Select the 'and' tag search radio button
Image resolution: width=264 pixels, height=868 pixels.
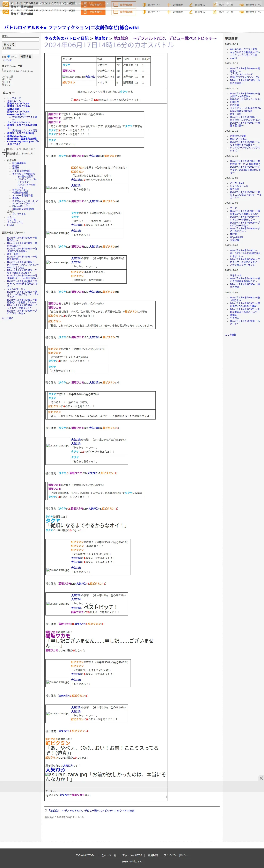pos(9,56)
